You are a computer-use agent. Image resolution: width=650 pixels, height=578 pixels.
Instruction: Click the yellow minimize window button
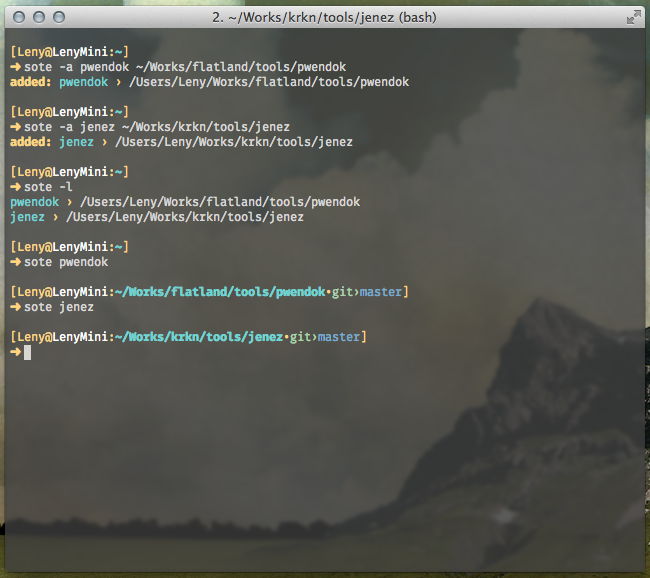39,17
